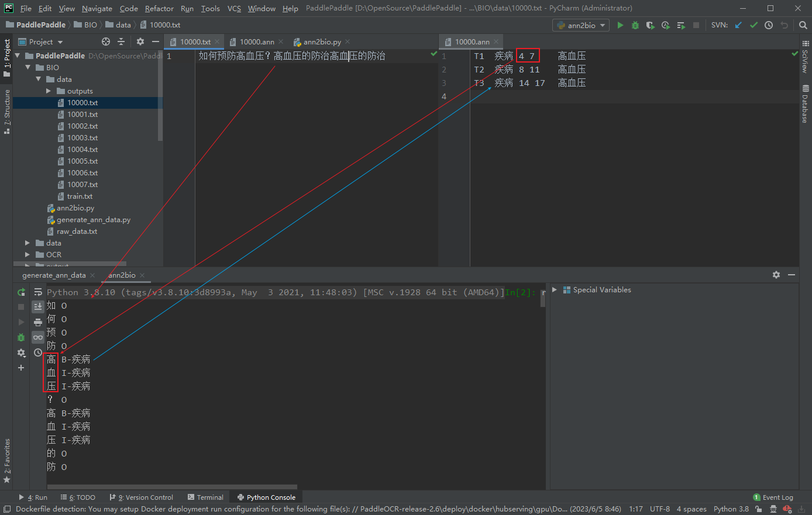The height and width of the screenshot is (515, 812).
Task: Print console output with printer icon
Action: pos(38,322)
